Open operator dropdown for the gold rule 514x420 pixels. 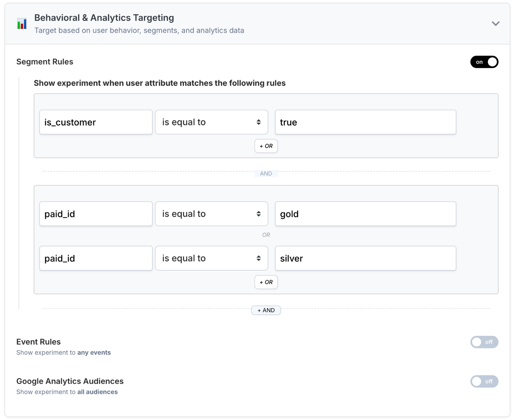(211, 214)
